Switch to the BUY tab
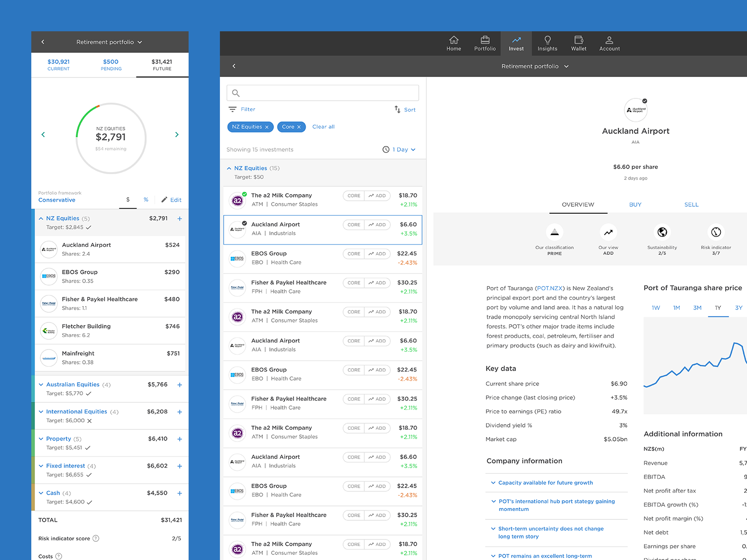The image size is (747, 560). coord(635,205)
